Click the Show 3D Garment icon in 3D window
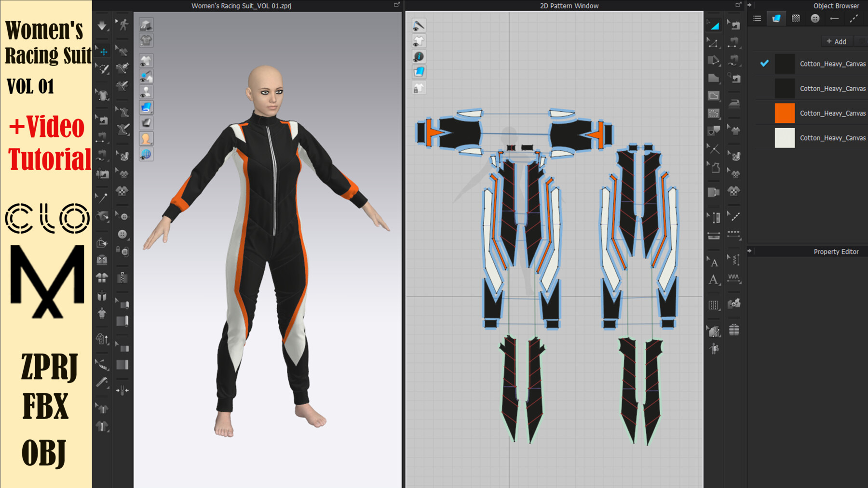 coord(146,60)
